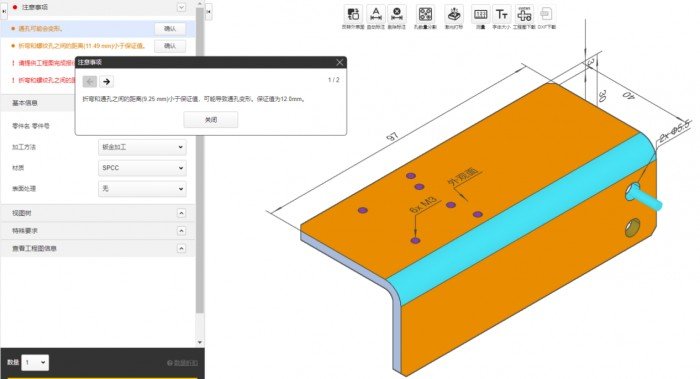Confirm the 通孔可能会变形 warning

[x=170, y=29]
